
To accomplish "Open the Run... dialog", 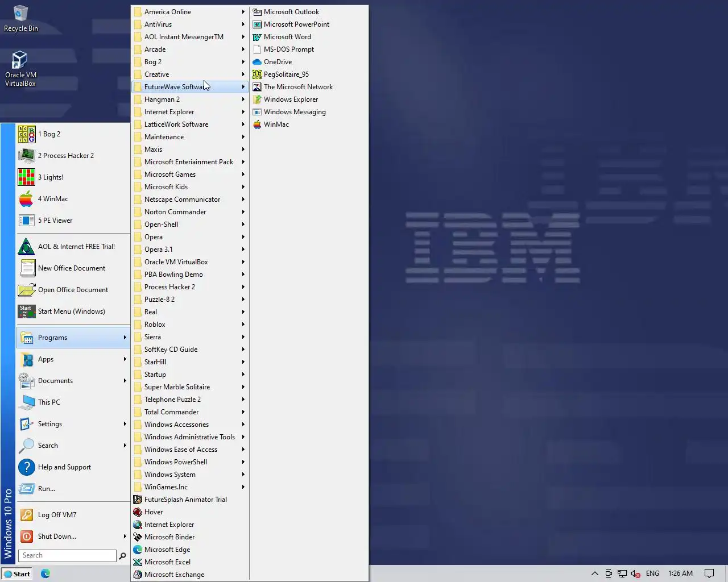I will click(73, 489).
